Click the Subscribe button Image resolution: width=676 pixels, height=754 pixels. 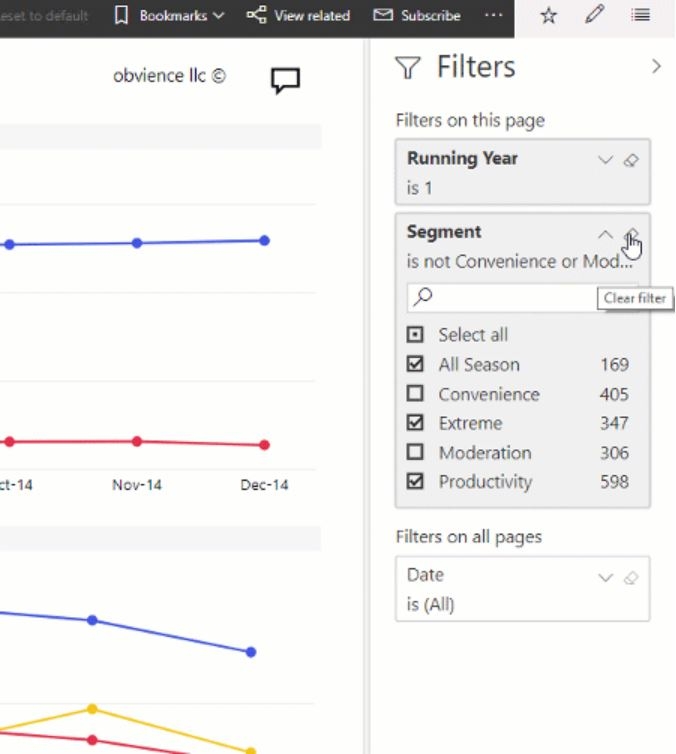tap(417, 16)
